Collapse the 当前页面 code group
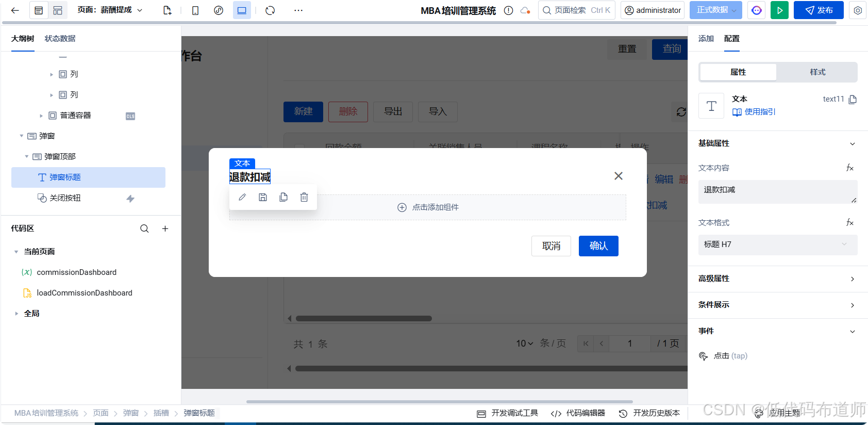The image size is (868, 425). tap(16, 252)
